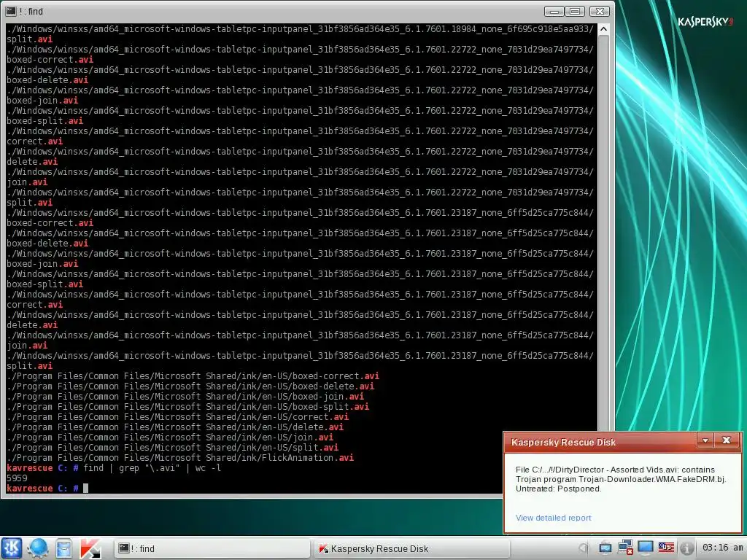
Task: Click the info tray icon
Action: point(686,548)
